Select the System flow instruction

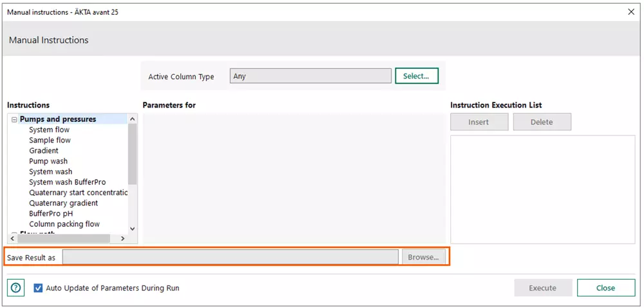pos(49,130)
